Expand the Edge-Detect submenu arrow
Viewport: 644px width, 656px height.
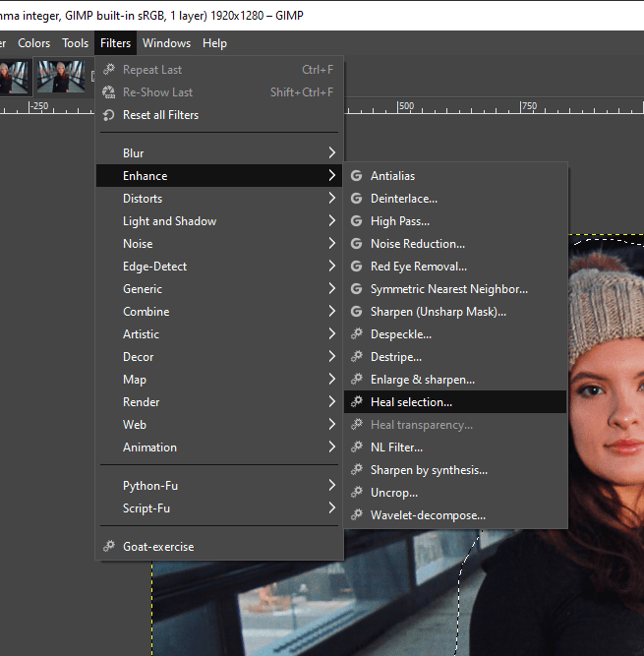[331, 266]
